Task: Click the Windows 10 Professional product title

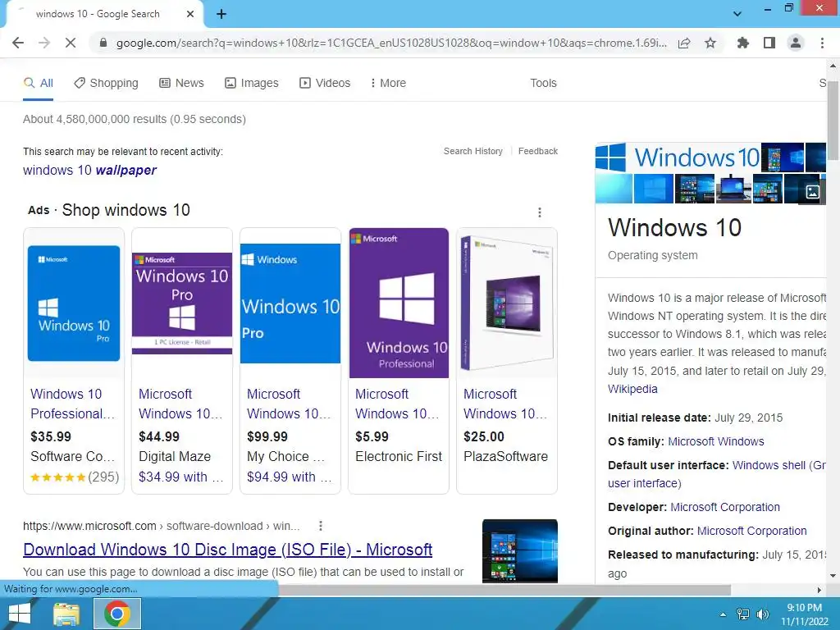Action: pyautogui.click(x=72, y=404)
